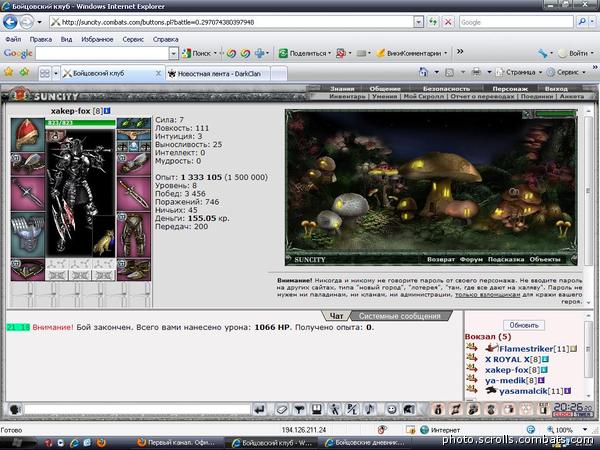
Task: Click the chat message input field
Action: 137,409
